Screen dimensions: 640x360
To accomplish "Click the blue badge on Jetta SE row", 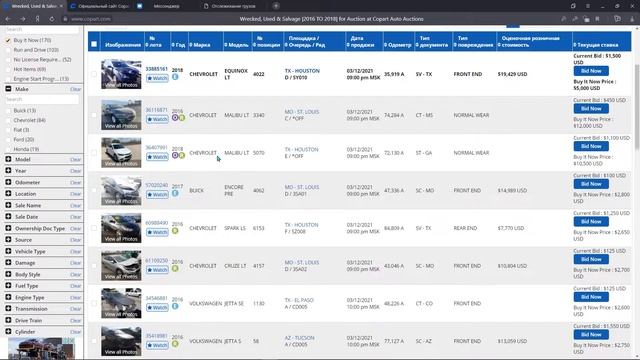I will tap(175, 306).
